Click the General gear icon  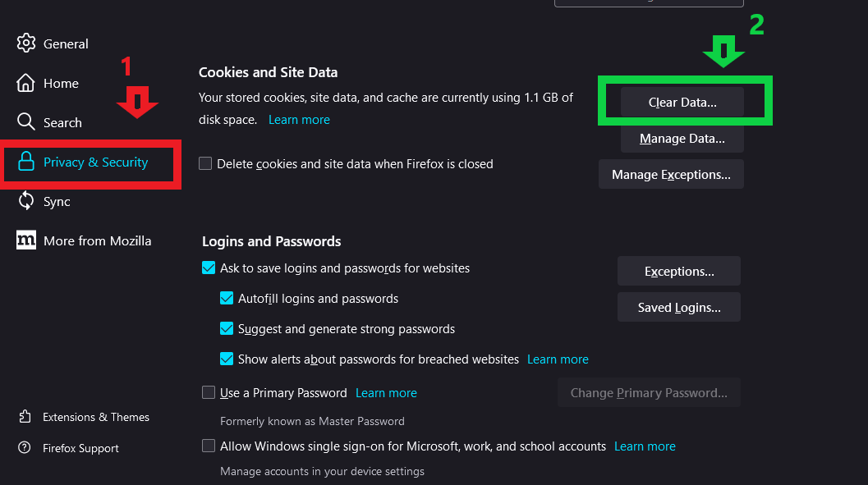pos(26,43)
